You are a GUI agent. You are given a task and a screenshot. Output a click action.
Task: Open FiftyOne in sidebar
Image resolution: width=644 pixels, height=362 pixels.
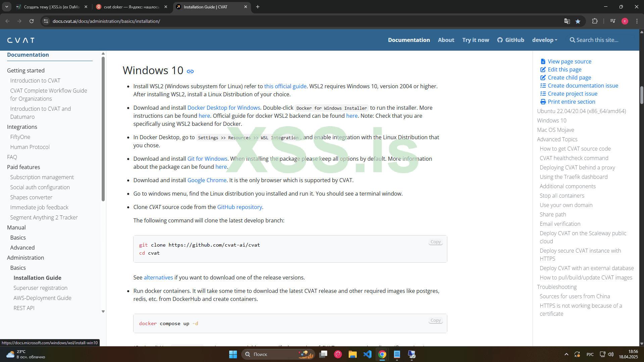pos(20,137)
